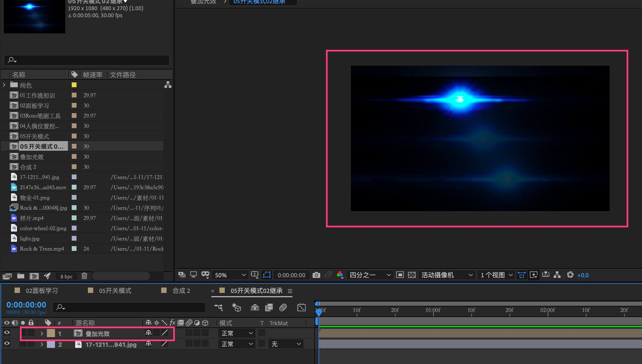Click the 8 bpc color depth button
Screen dimensions: 642x364
pos(66,276)
